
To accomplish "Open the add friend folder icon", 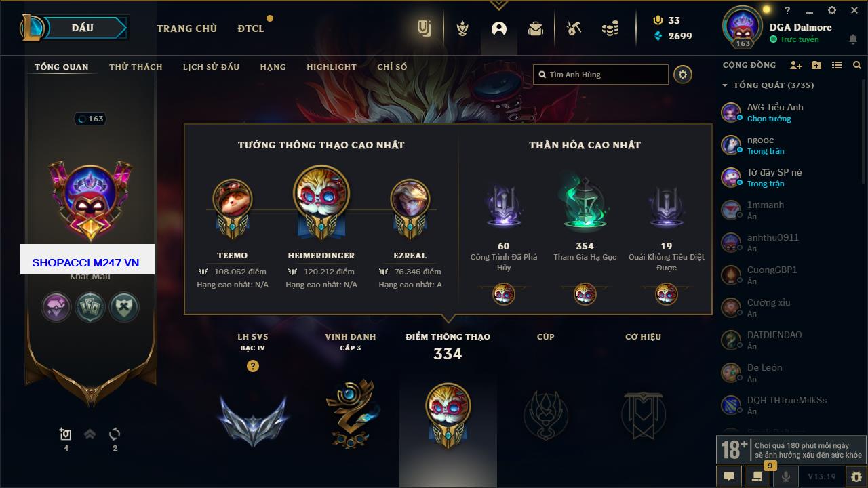I will [x=816, y=65].
